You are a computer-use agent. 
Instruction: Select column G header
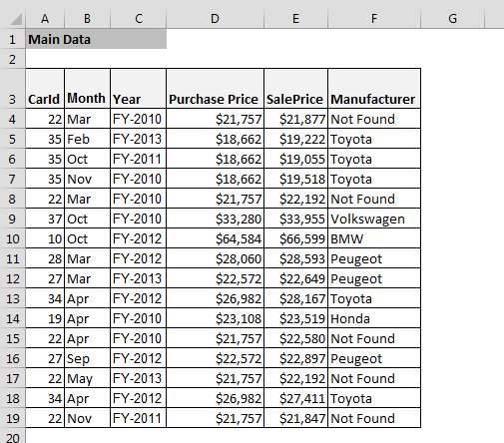[x=452, y=19]
